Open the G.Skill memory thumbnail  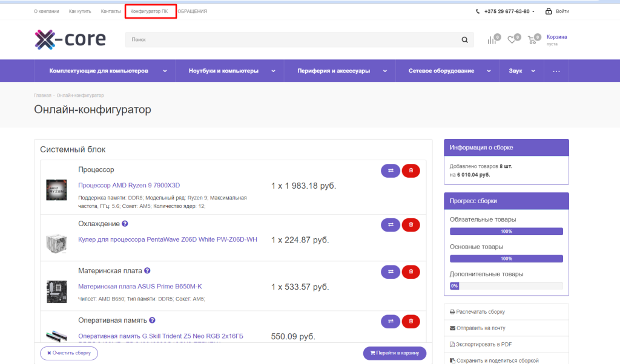56,336
